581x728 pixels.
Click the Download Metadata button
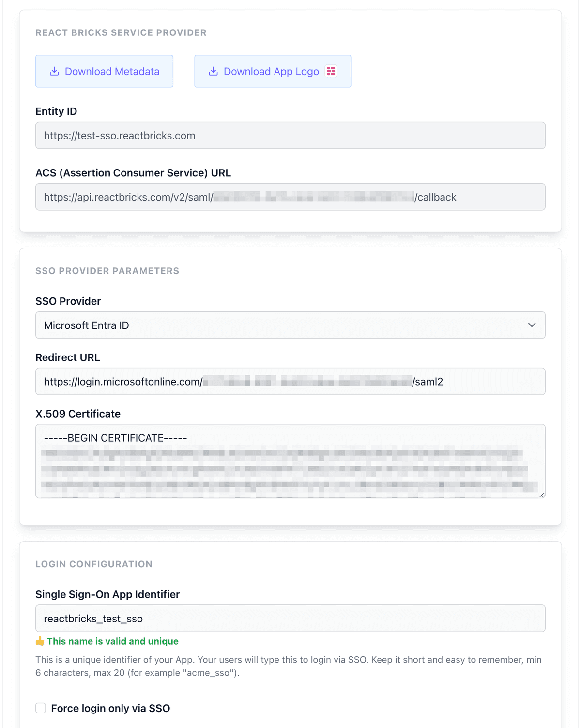(x=104, y=71)
